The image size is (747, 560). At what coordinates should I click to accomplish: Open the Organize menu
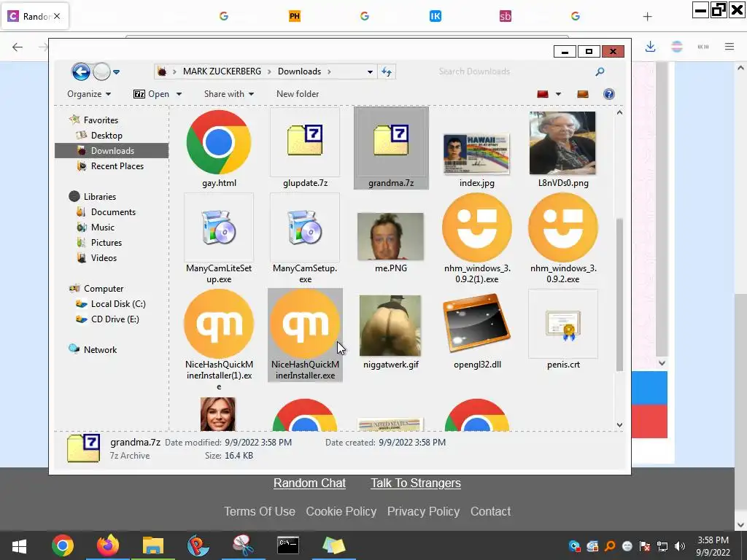[x=89, y=94]
